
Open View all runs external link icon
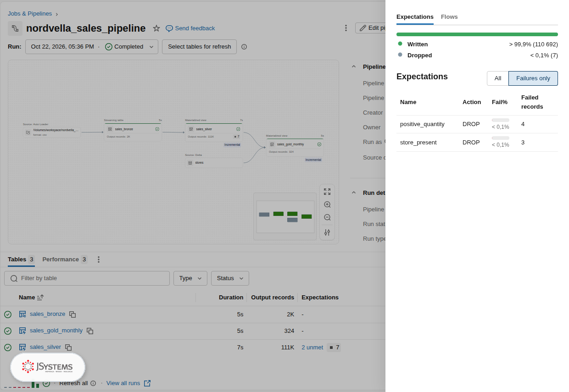tap(147, 383)
